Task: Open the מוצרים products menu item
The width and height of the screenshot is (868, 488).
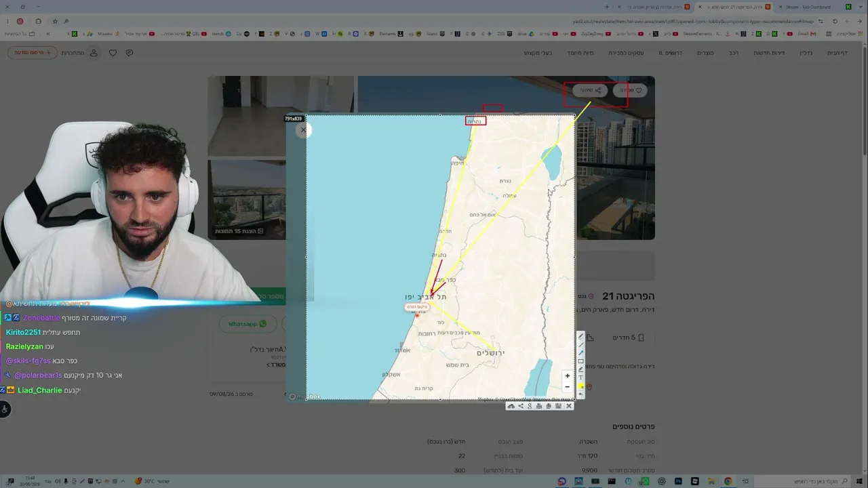Action: (706, 53)
